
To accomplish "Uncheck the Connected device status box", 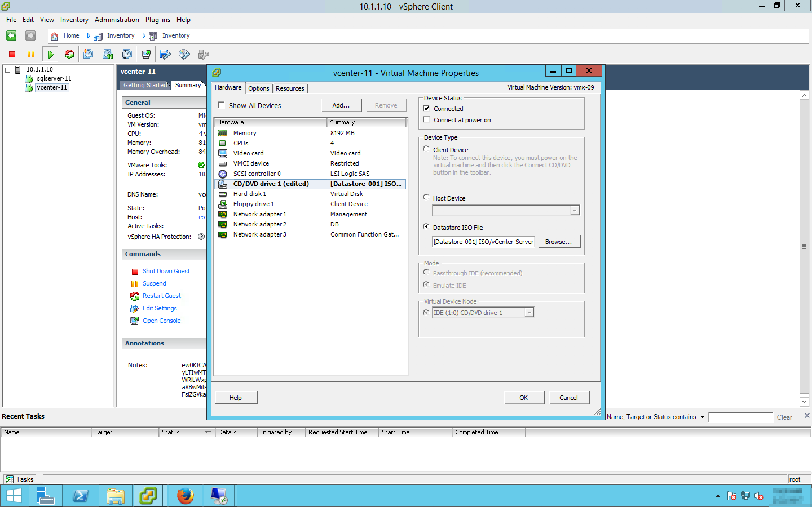I will click(427, 108).
